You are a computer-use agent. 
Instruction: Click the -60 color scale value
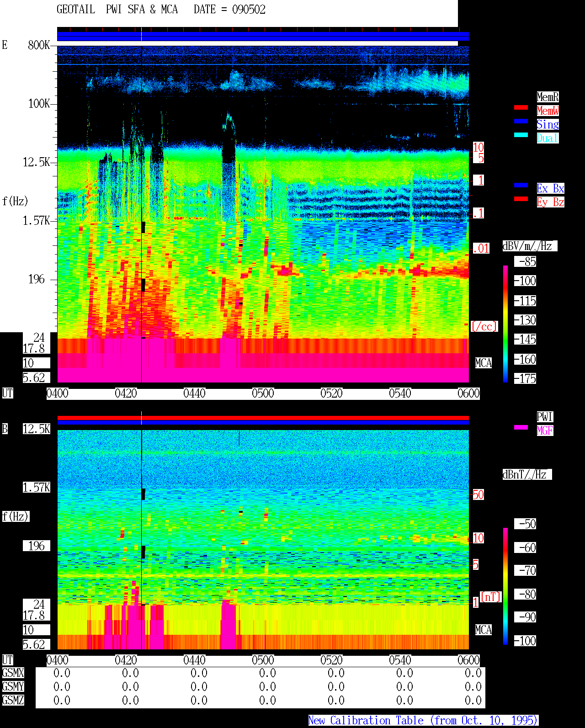click(x=526, y=547)
